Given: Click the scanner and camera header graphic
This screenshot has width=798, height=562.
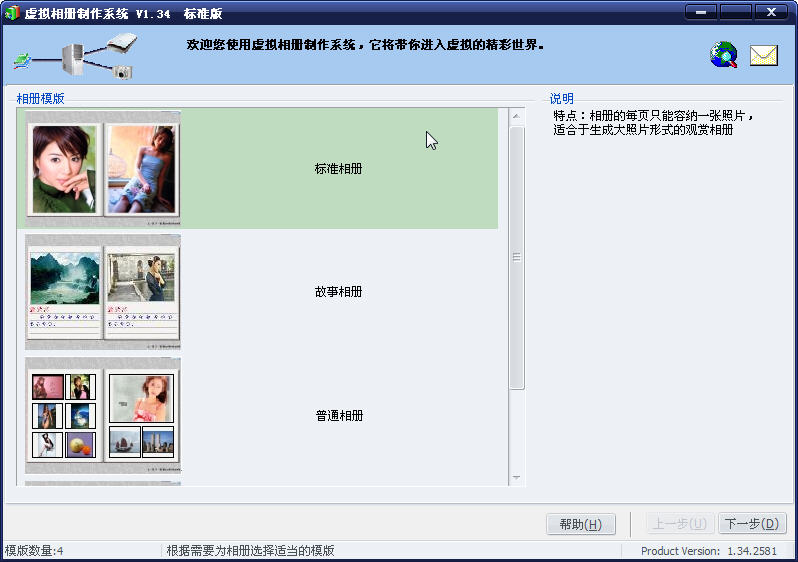Looking at the screenshot, I should (x=75, y=56).
